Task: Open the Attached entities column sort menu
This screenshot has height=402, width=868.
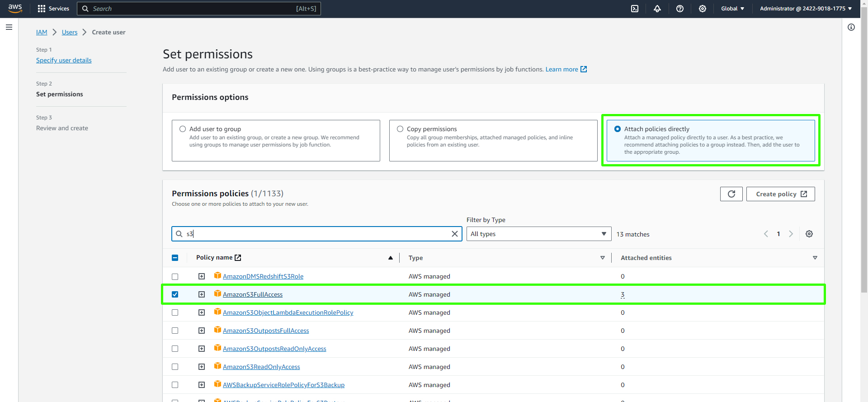Action: pos(815,258)
